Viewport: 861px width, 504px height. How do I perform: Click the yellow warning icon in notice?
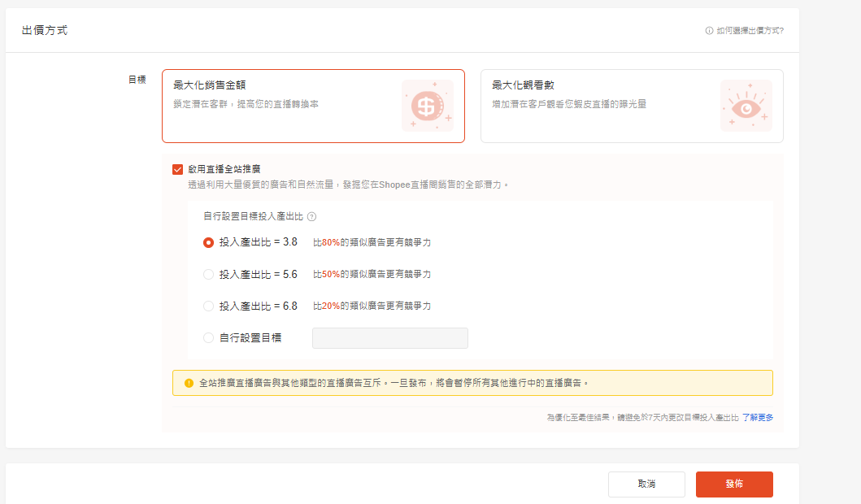pos(189,383)
